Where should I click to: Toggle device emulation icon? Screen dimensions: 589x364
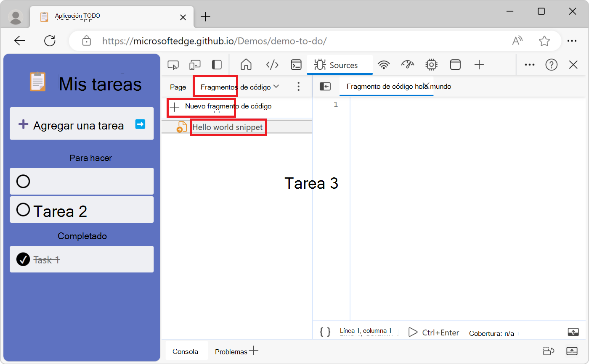tap(195, 65)
